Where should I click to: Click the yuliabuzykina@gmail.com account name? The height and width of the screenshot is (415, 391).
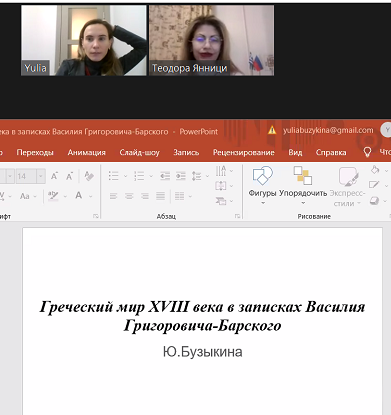pos(328,130)
